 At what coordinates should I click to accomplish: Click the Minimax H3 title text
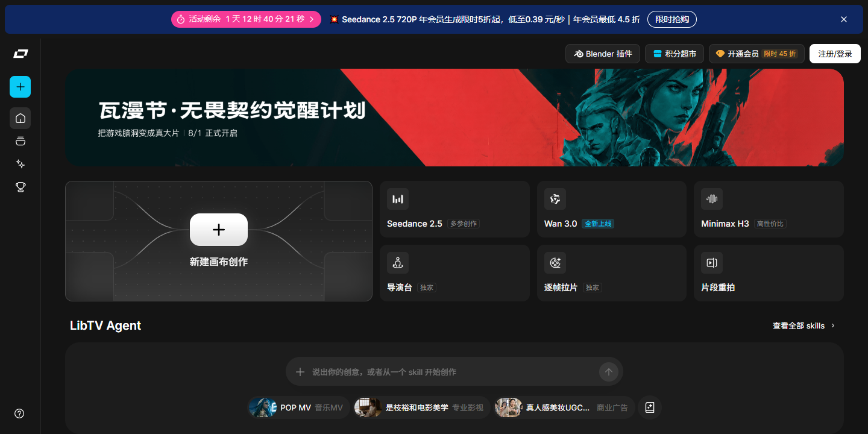(725, 224)
